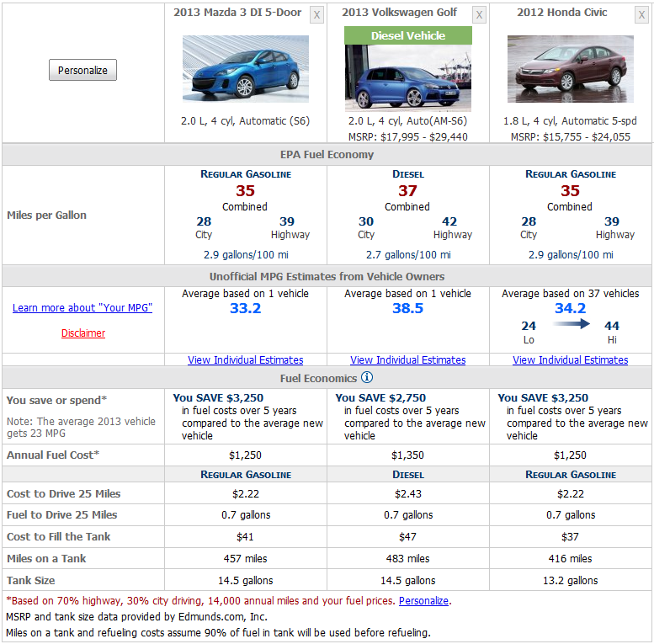The image size is (654, 644).
Task: Click the Cost to Fill the Tank label
Action: click(x=58, y=536)
